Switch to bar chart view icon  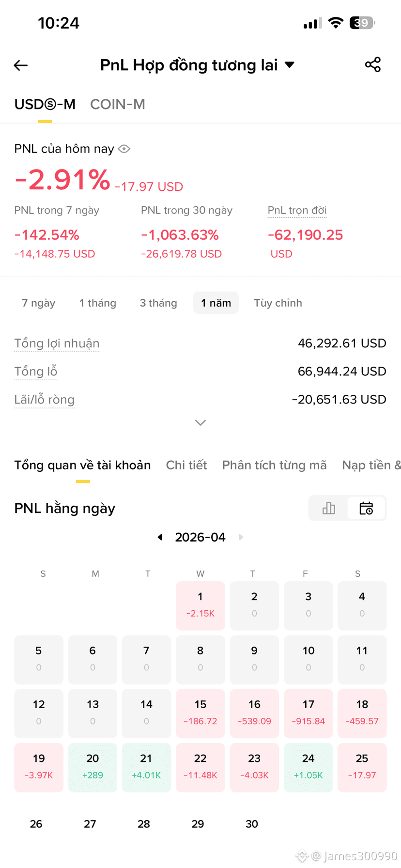point(329,508)
